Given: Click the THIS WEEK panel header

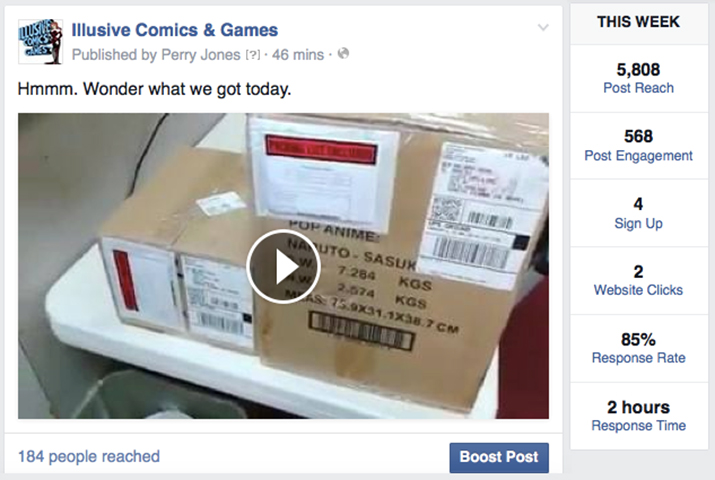Looking at the screenshot, I should point(638,22).
